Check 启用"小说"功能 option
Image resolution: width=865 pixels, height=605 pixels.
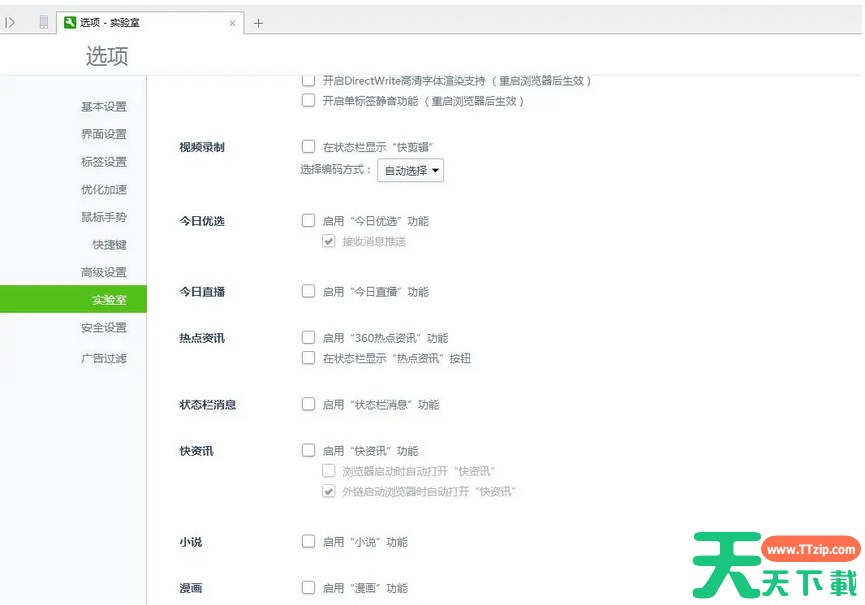308,542
